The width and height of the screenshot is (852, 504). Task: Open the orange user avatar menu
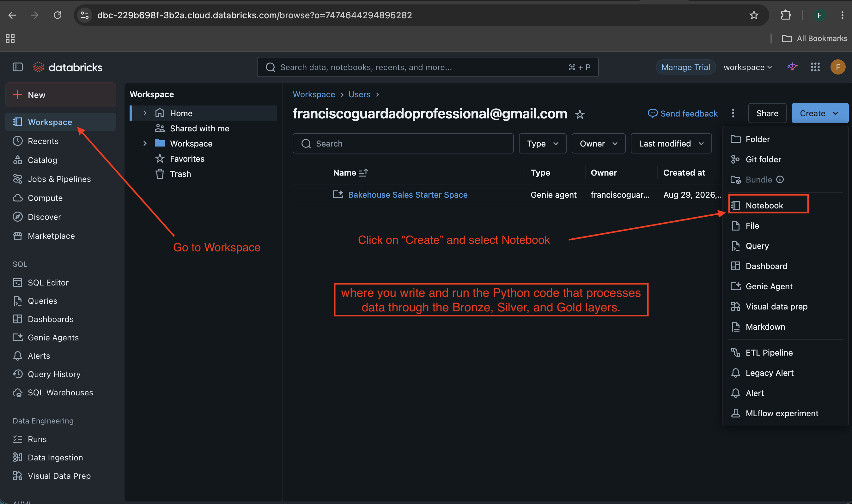point(838,67)
